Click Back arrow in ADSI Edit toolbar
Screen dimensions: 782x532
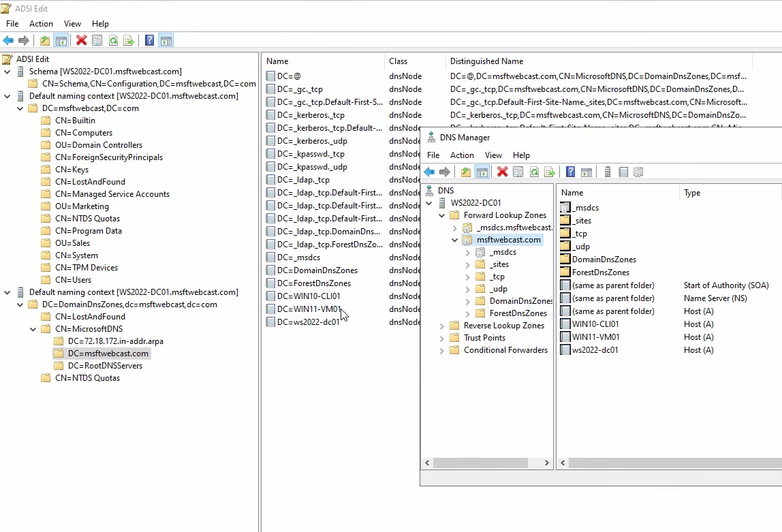point(8,40)
